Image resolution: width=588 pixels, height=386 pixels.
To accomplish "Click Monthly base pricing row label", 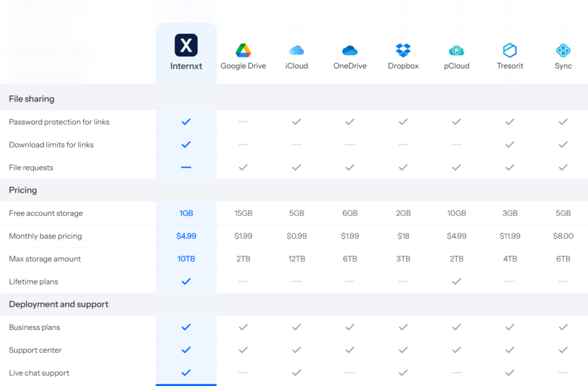I will coord(45,236).
